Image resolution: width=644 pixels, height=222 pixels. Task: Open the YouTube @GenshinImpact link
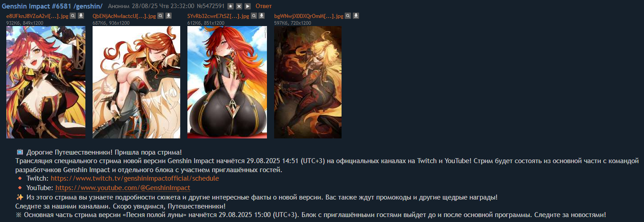coord(123,188)
